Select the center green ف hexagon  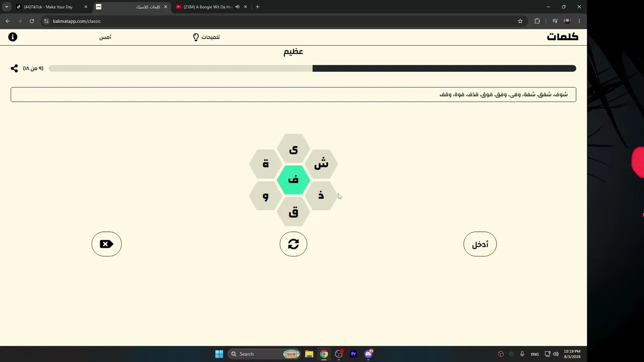[293, 179]
